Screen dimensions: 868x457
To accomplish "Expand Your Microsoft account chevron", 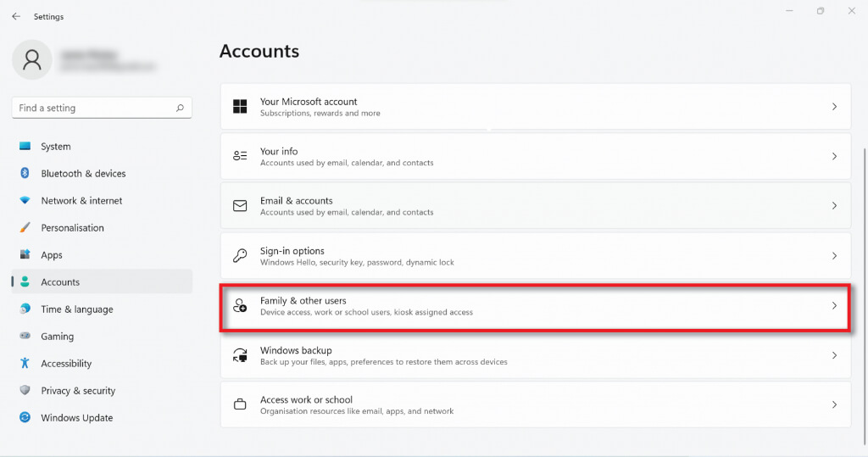I will (x=834, y=107).
